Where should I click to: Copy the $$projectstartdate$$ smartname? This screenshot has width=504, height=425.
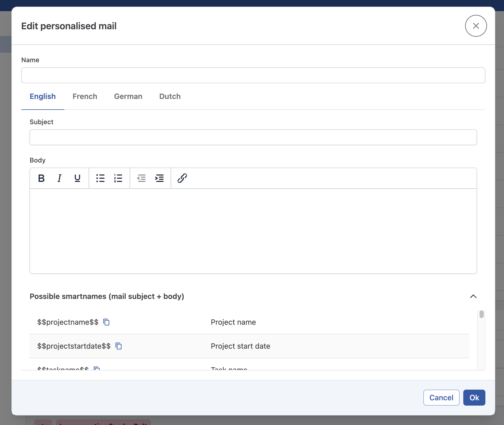[119, 346]
